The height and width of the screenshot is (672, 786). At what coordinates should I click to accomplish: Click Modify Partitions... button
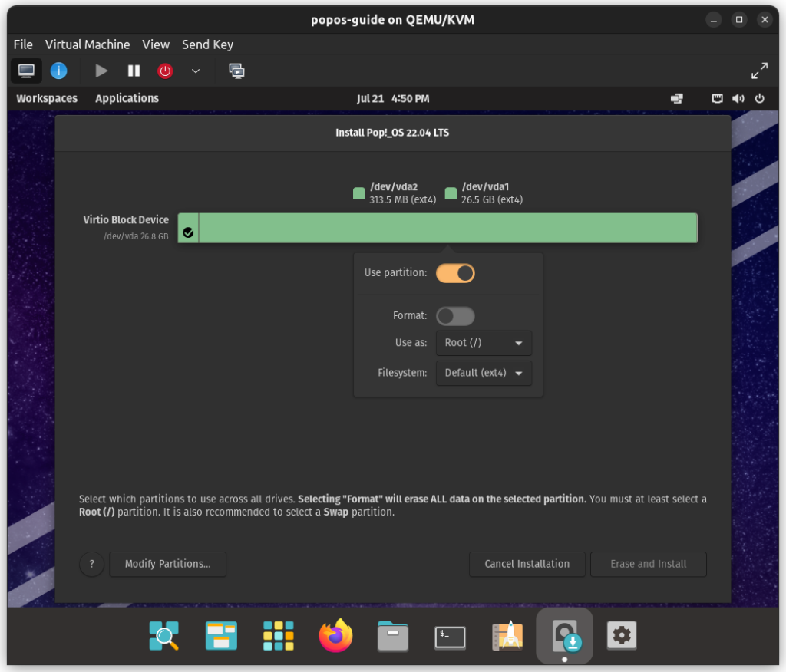pyautogui.click(x=168, y=565)
